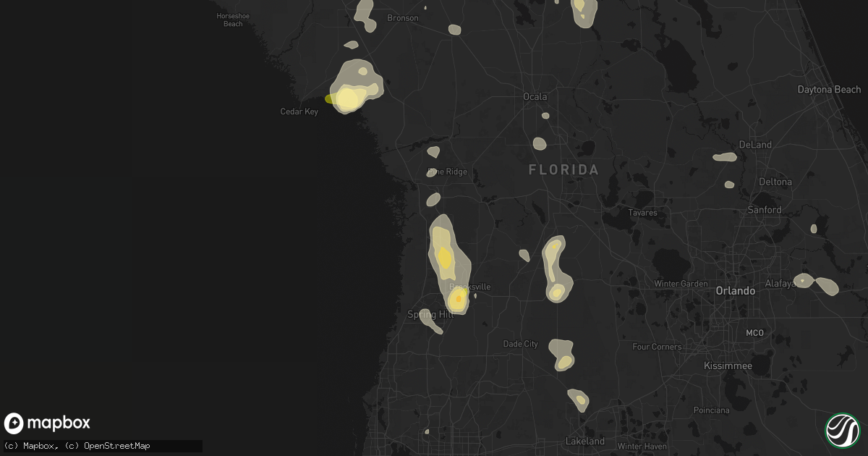Viewport: 868px width, 456px height.
Task: Select the Spring Hill label
Action: tap(430, 314)
